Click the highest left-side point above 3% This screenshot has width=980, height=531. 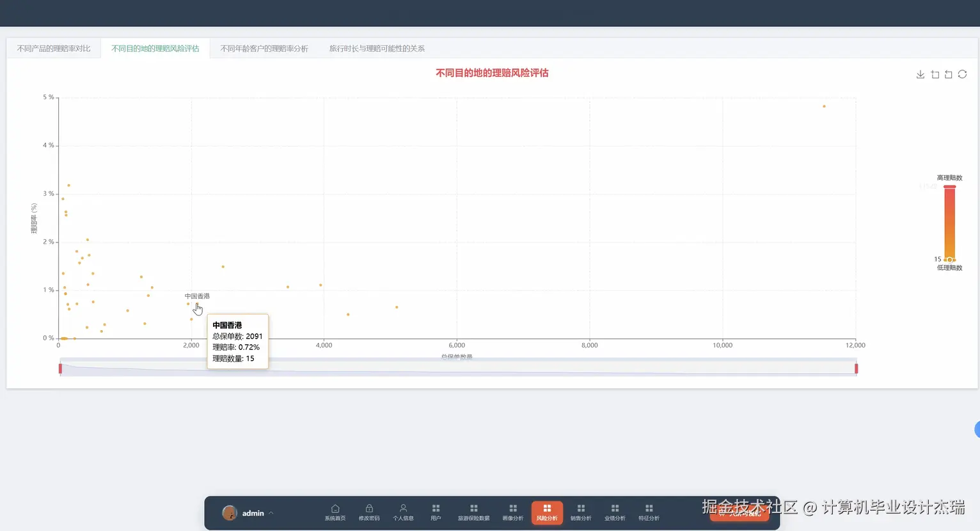[x=68, y=186]
